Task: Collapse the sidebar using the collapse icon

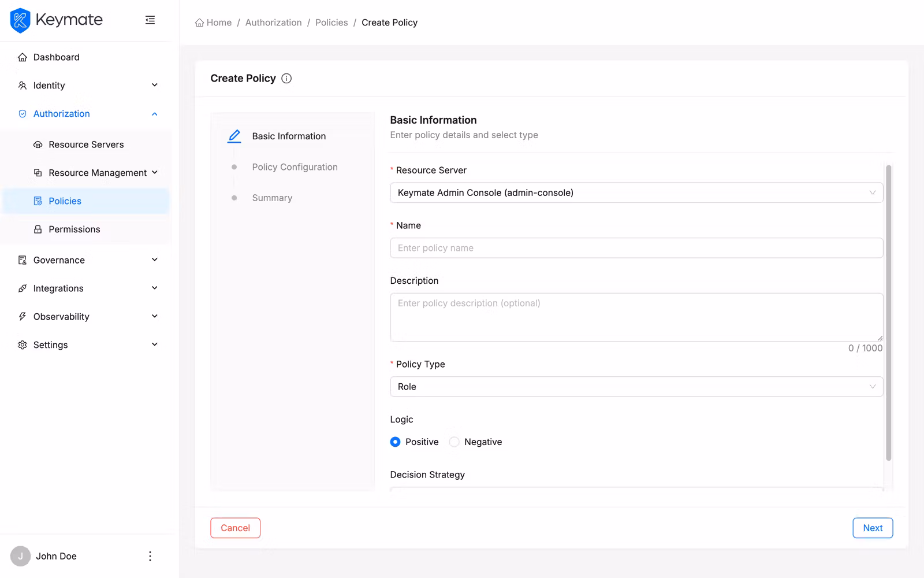Action: [x=150, y=19]
